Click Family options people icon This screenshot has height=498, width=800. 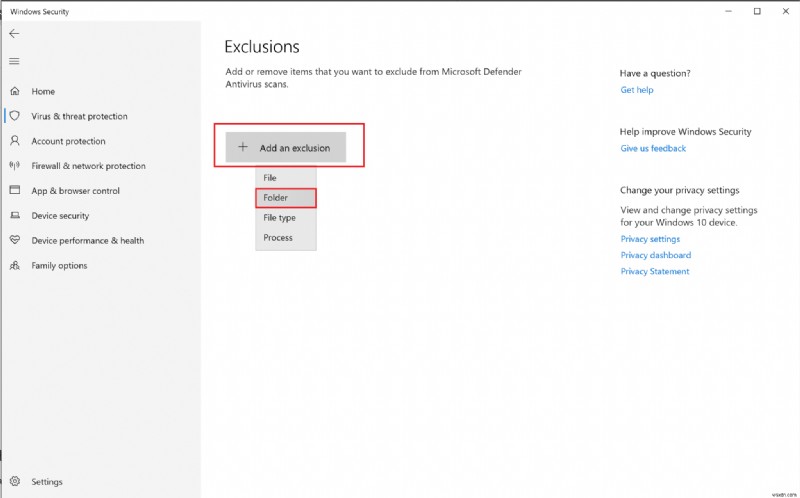(15, 265)
